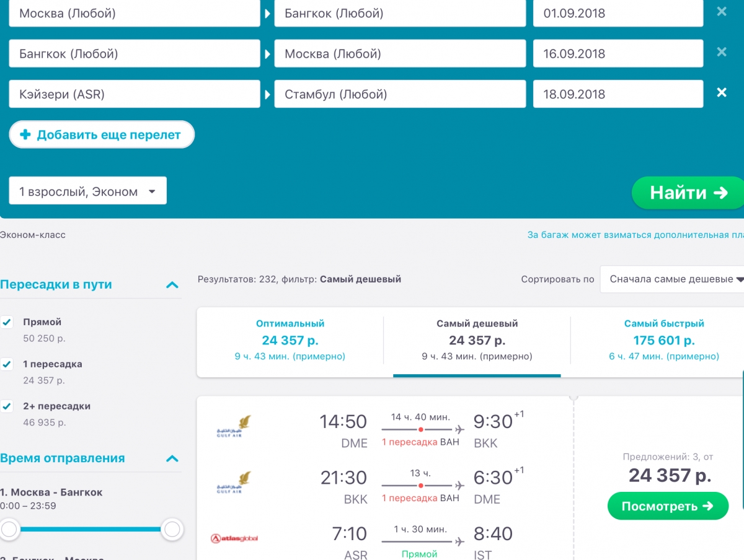
Task: Uncheck the Прямой direct flights checkbox
Action: click(x=7, y=322)
